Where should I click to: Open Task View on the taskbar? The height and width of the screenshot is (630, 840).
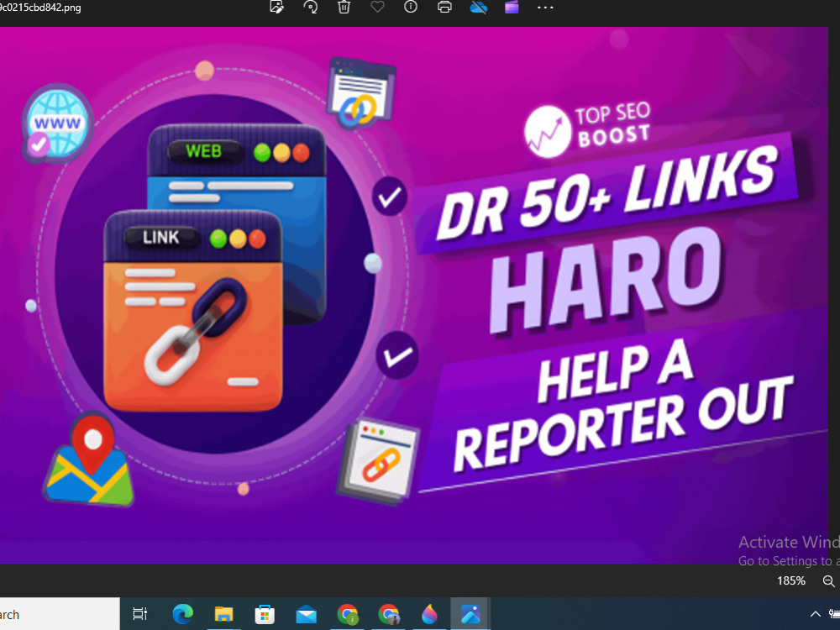coord(139,614)
